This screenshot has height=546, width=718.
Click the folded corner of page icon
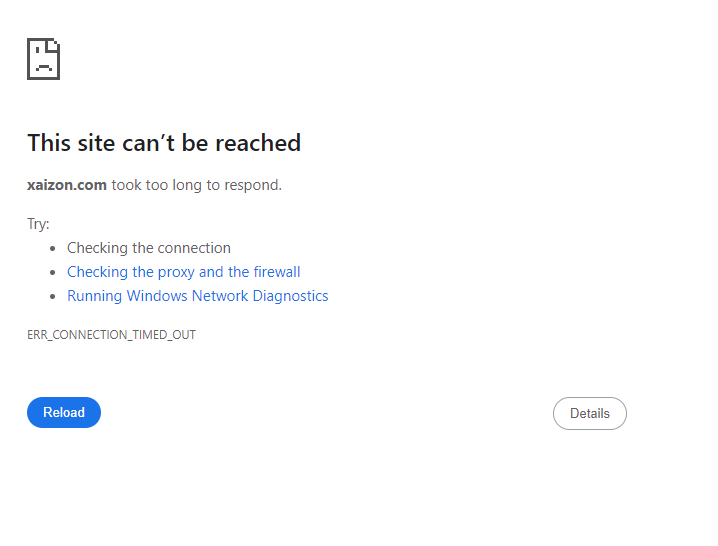(54, 44)
